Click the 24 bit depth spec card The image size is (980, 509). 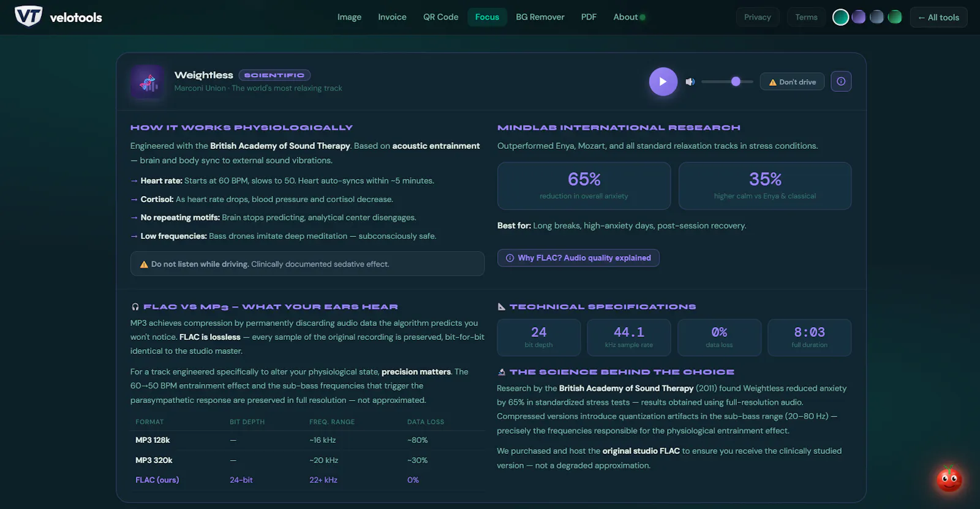click(x=538, y=337)
